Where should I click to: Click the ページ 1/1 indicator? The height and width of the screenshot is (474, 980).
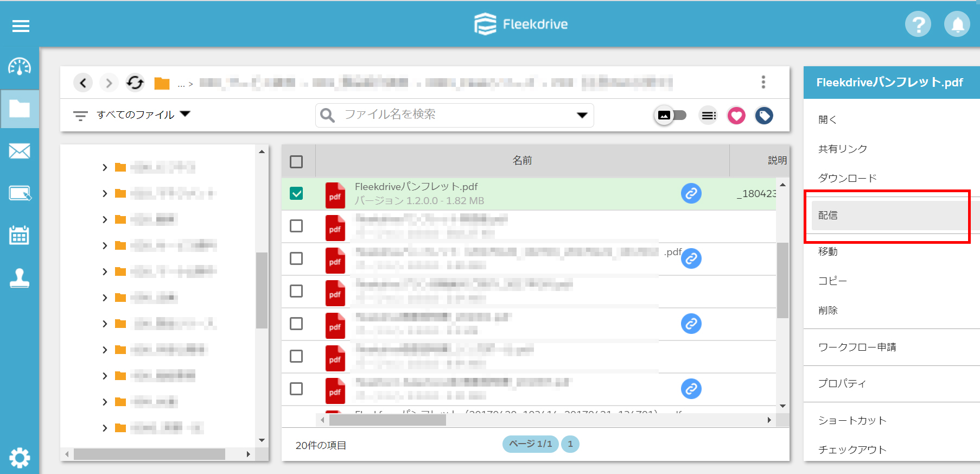530,444
